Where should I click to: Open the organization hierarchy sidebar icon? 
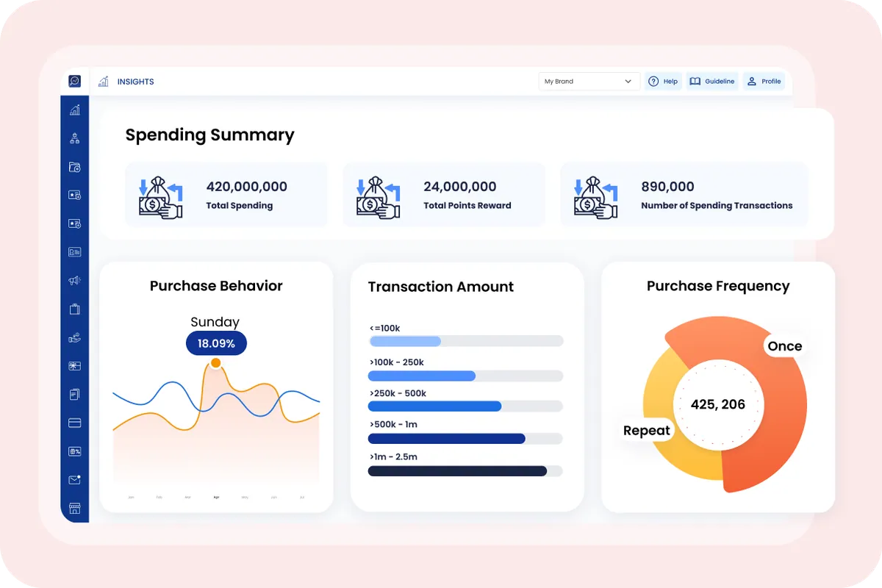(74, 138)
